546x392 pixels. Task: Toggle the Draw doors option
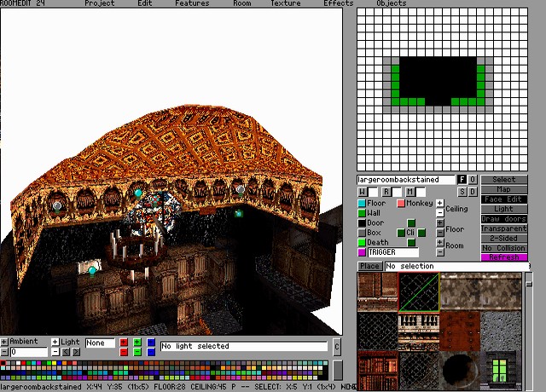click(x=503, y=219)
